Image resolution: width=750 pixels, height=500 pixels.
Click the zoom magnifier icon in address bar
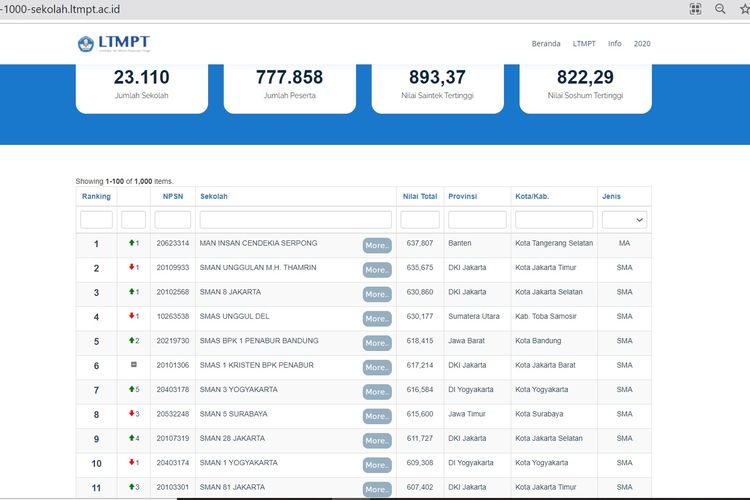(x=720, y=9)
